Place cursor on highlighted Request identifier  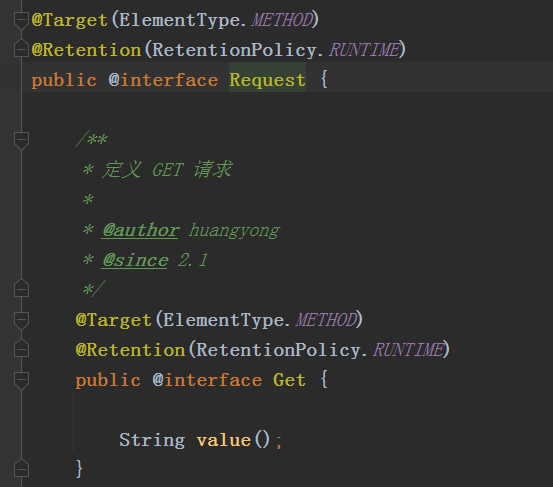point(267,80)
